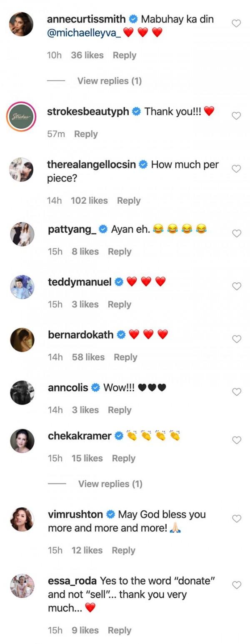View annecurtissmith's profile avatar
The height and width of the screenshot is (644, 250).
point(21,24)
